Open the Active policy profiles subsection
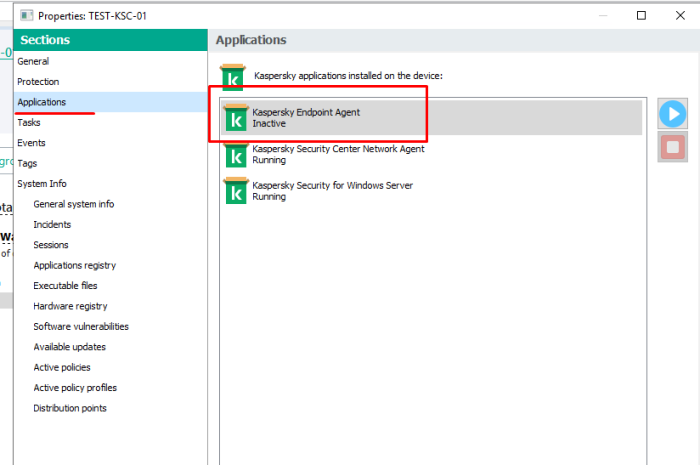The image size is (700, 465). point(75,388)
